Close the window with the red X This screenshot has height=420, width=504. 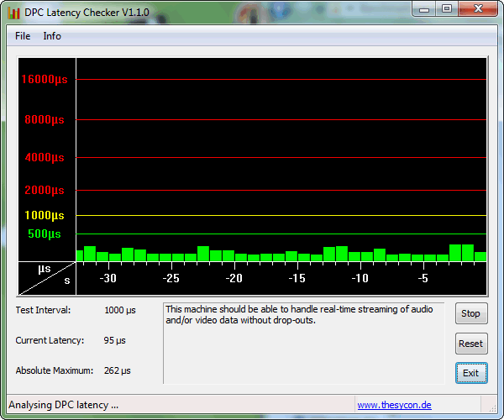coord(477,10)
